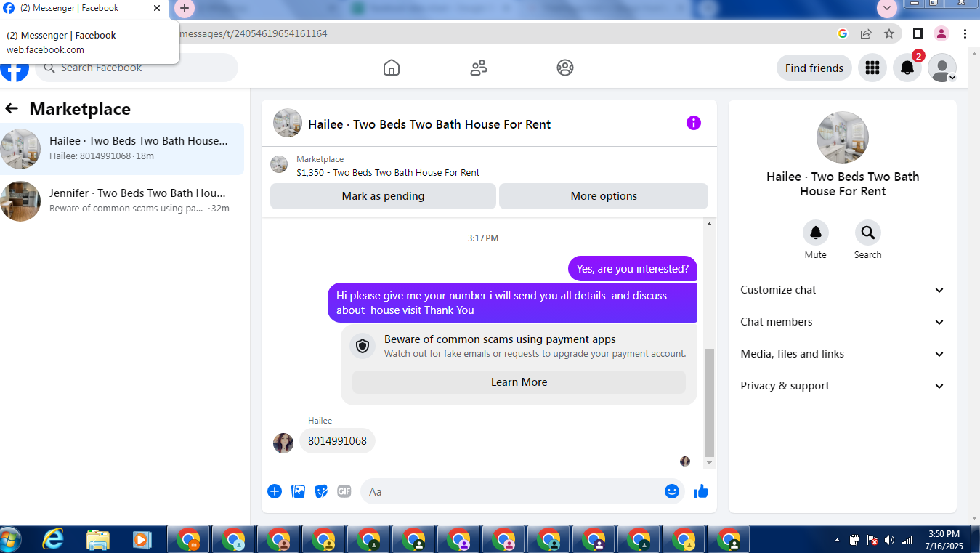Click the 'Yes, are you interested?' message

tap(633, 269)
